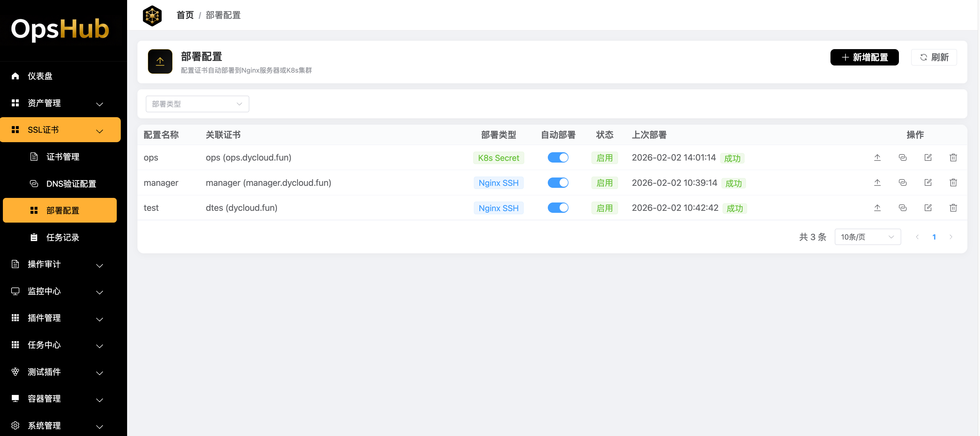Disable auto-deploy switch for manager config
Viewport: 980px width, 436px height.
click(x=558, y=182)
